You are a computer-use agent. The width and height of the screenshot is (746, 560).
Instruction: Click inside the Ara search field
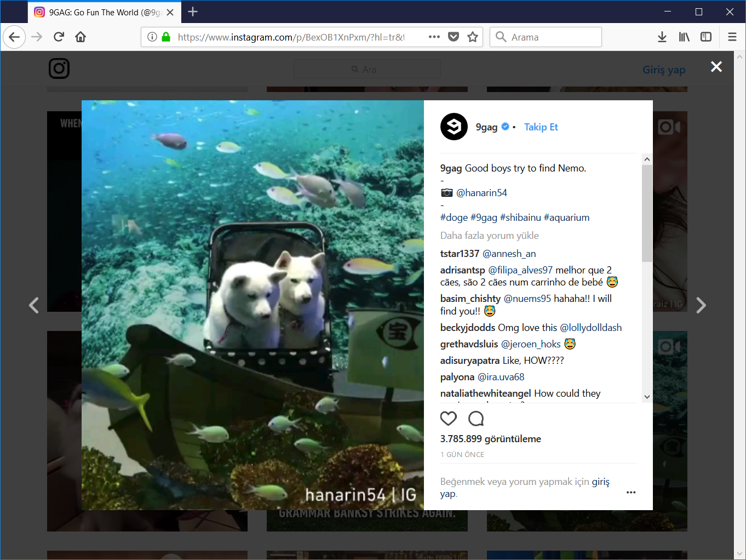(x=367, y=68)
